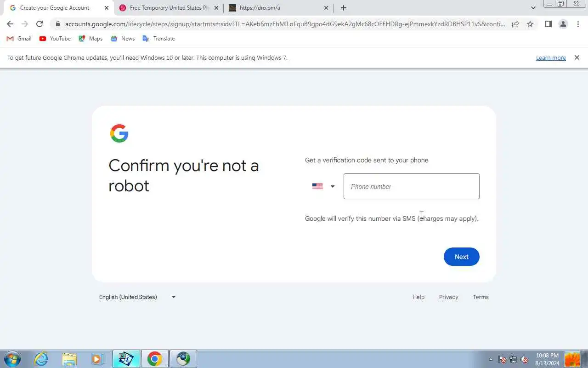The image size is (588, 368).
Task: Open the Chrome profile avatar icon
Action: point(563,24)
